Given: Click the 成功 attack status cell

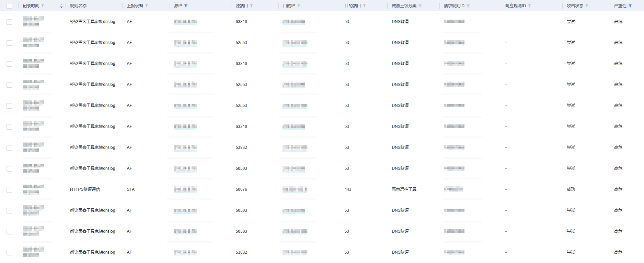Looking at the screenshot, I should click(x=571, y=189).
